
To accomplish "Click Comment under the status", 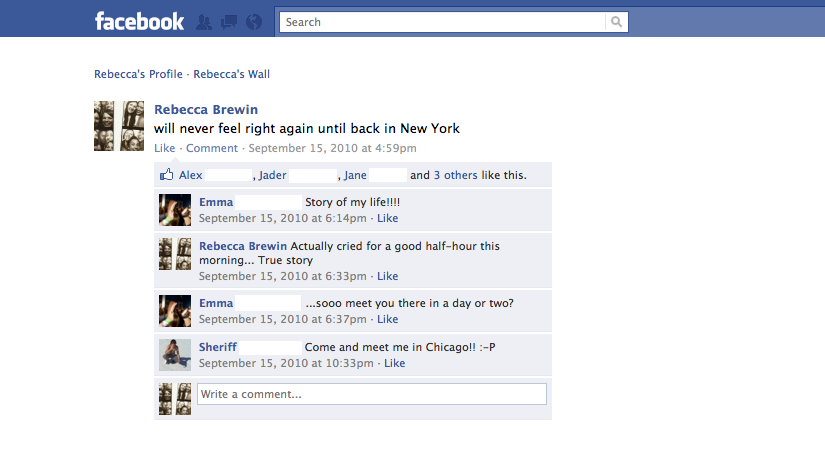I will [212, 148].
